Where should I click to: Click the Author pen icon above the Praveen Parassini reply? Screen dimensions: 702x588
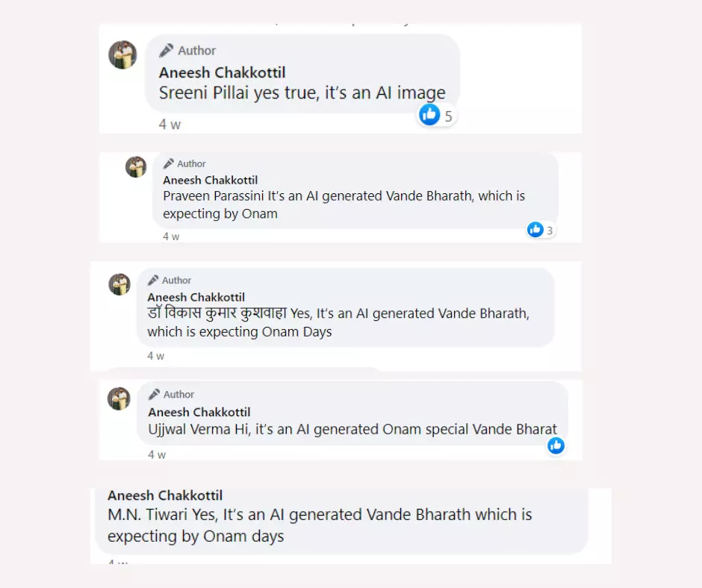click(169, 163)
